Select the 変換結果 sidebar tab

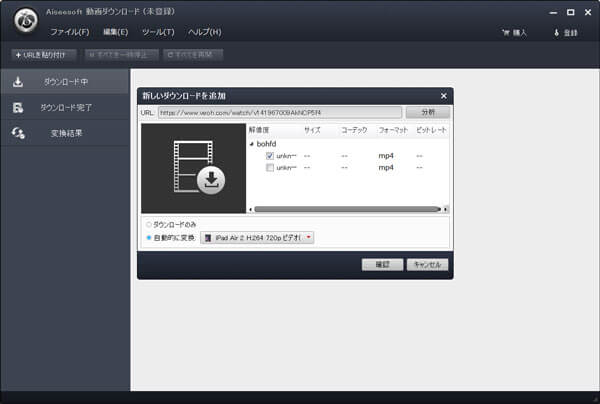pyautogui.click(x=65, y=133)
